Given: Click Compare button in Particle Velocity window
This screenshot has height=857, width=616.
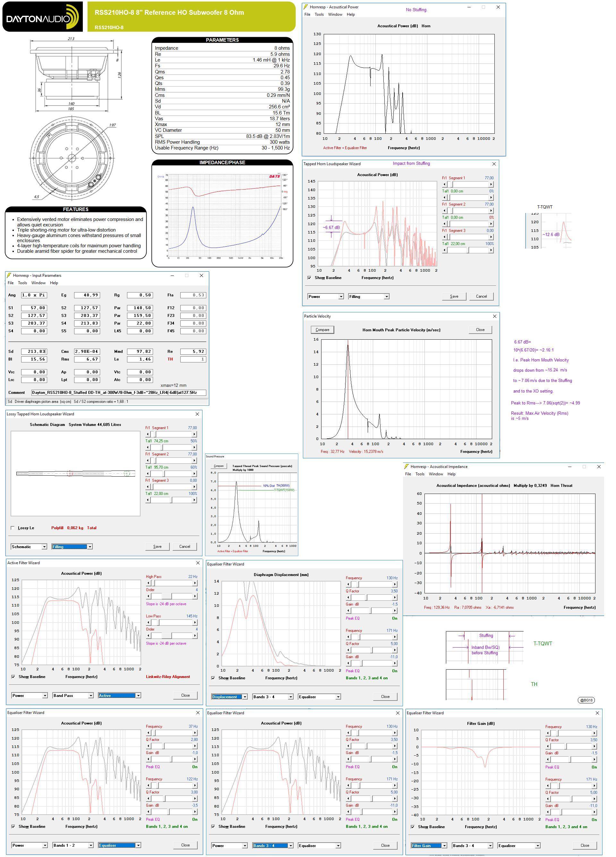Looking at the screenshot, I should coord(322,329).
